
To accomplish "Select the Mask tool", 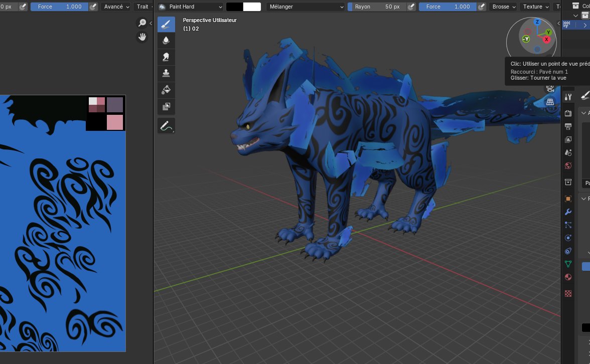I will coord(166,106).
